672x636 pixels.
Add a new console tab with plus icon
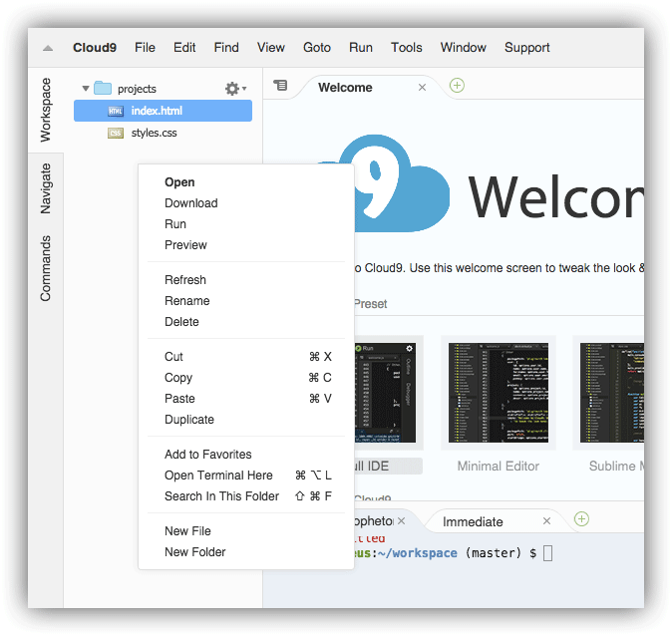tap(581, 519)
